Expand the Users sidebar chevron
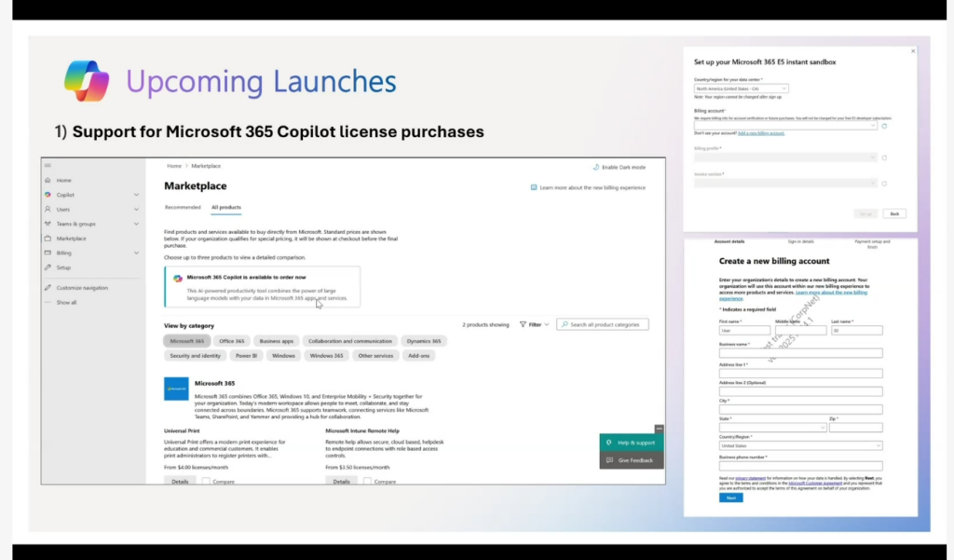954x560 pixels. tap(136, 209)
